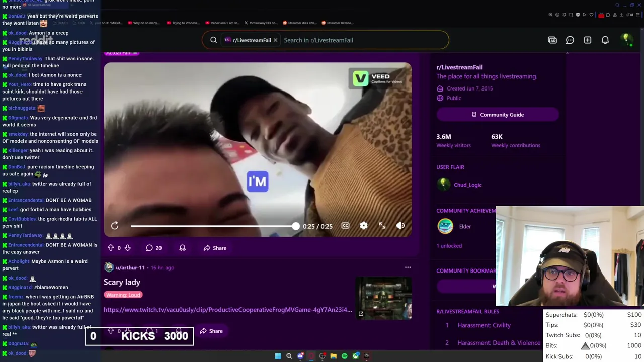Switch to the throwaway233 X browser tab
Image resolution: width=644 pixels, height=362 pixels.
coord(262,23)
